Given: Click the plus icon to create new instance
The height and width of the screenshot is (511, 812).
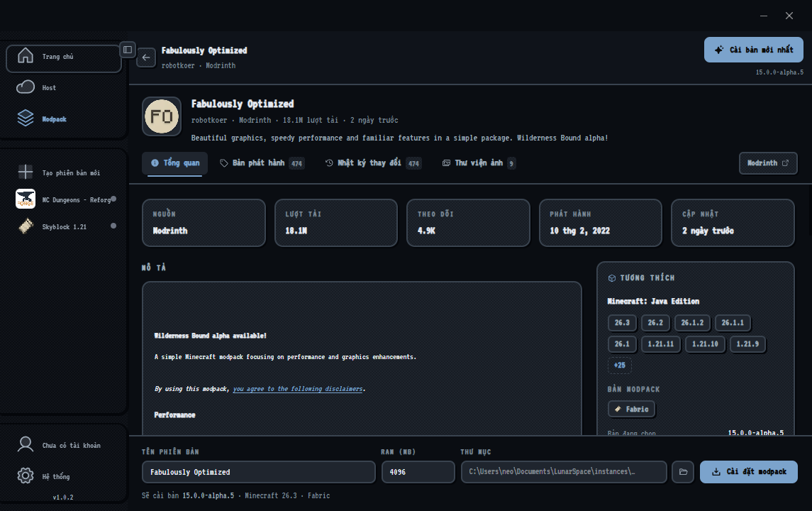Looking at the screenshot, I should (26, 172).
